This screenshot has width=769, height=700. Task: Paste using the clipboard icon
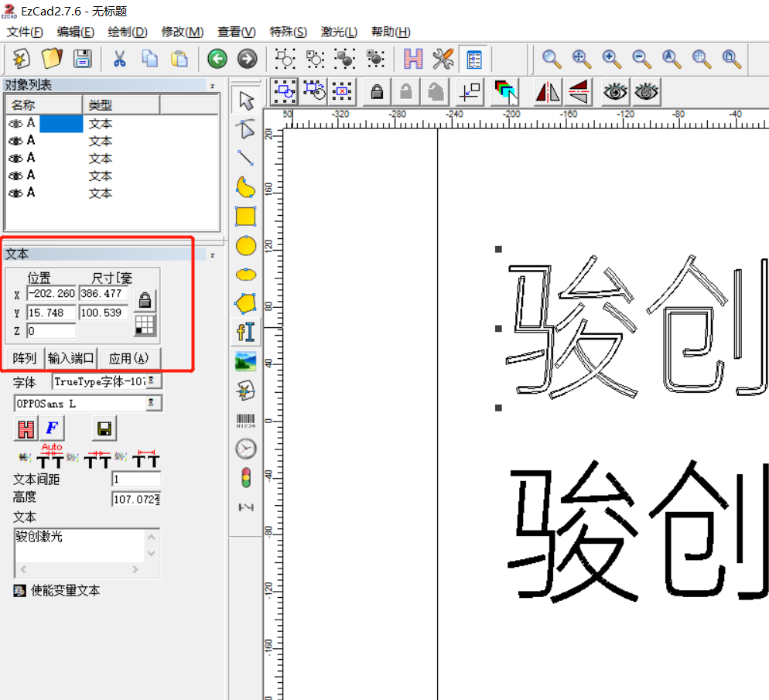click(x=179, y=59)
